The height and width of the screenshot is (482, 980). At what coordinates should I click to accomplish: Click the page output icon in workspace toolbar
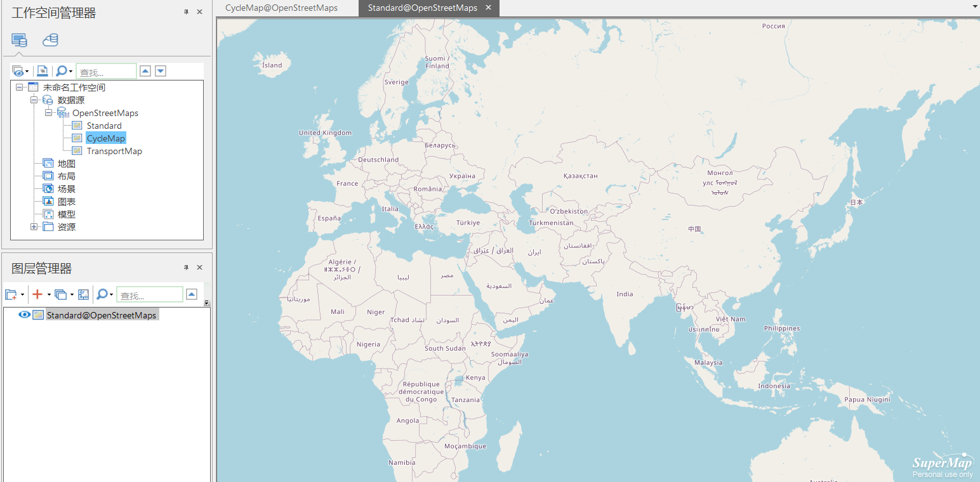(x=42, y=71)
